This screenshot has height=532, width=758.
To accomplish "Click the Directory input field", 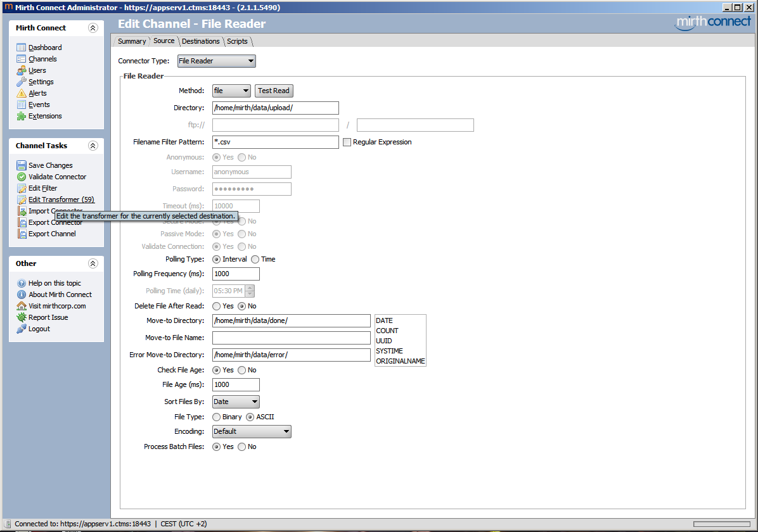I will click(276, 108).
